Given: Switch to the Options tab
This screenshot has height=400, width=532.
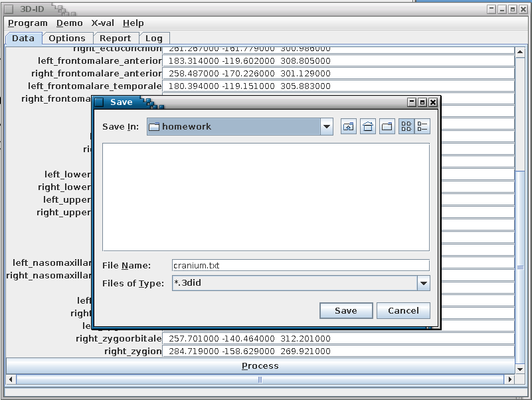Looking at the screenshot, I should (67, 39).
